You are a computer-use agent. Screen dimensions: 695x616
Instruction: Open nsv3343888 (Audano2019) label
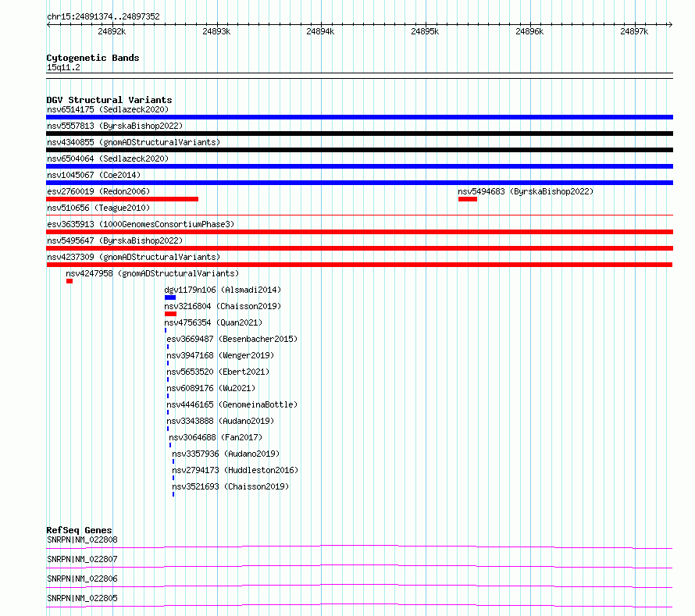(220, 421)
